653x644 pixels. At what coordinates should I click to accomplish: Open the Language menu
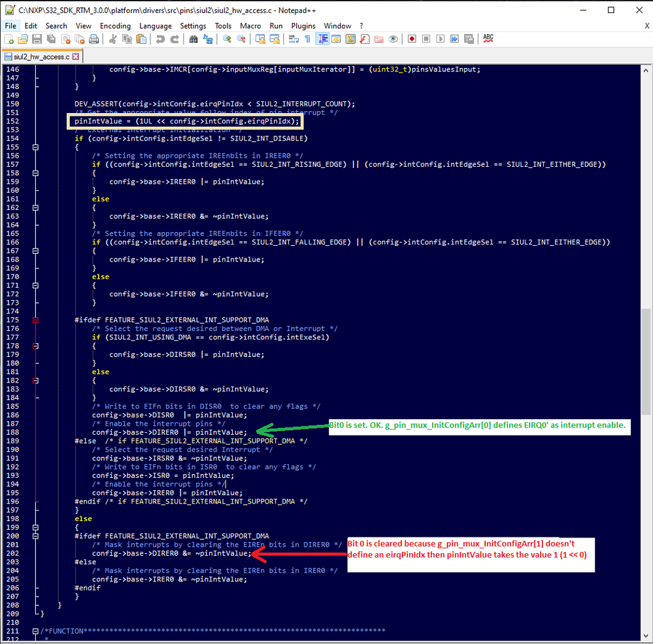pyautogui.click(x=156, y=26)
